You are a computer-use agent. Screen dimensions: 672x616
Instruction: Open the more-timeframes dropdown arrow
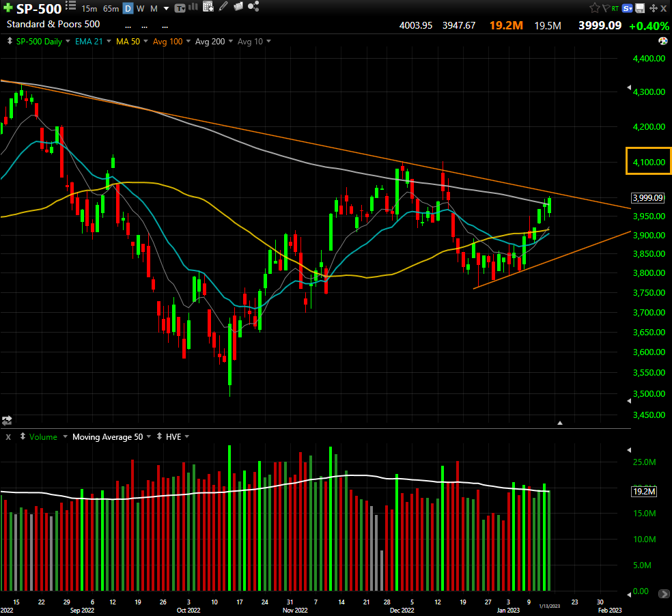pos(166,9)
